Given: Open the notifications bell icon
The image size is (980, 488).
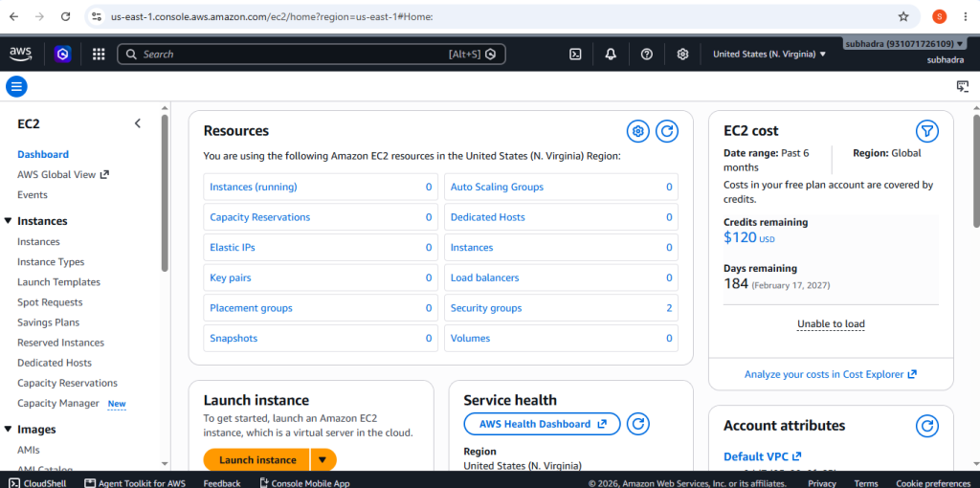Looking at the screenshot, I should (611, 55).
